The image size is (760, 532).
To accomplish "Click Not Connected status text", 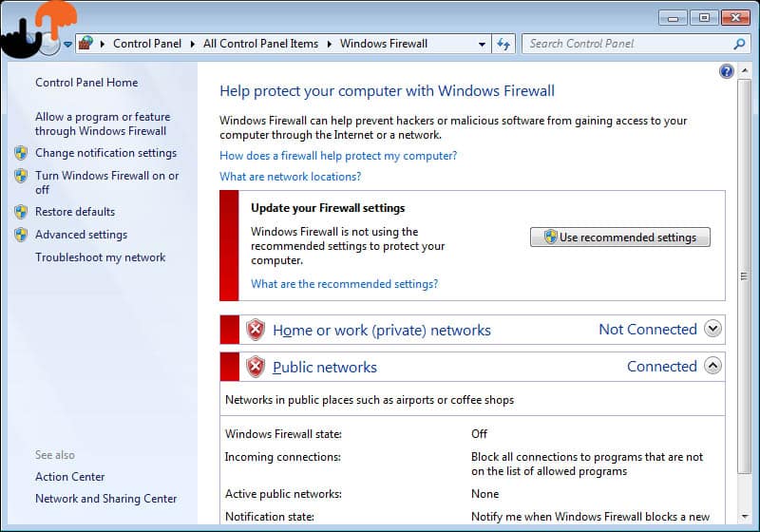I will point(648,329).
